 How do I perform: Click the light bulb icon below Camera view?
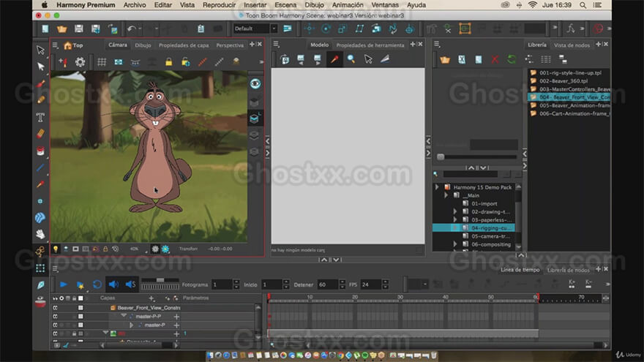56,249
